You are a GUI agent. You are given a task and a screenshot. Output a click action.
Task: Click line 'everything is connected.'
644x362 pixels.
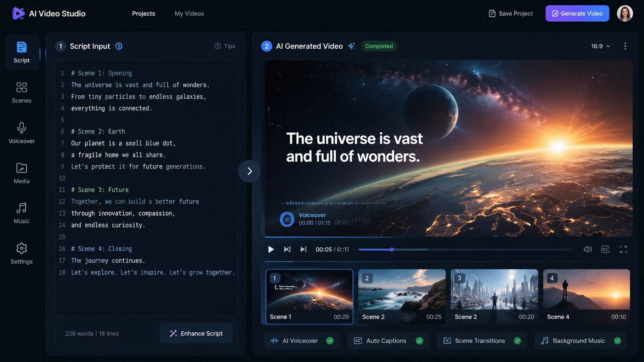coord(111,108)
